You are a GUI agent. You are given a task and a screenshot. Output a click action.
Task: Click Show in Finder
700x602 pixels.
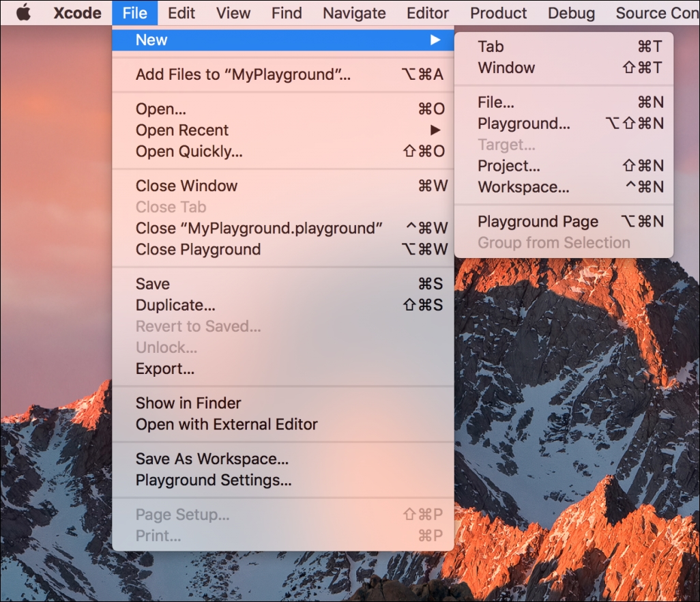click(283, 403)
